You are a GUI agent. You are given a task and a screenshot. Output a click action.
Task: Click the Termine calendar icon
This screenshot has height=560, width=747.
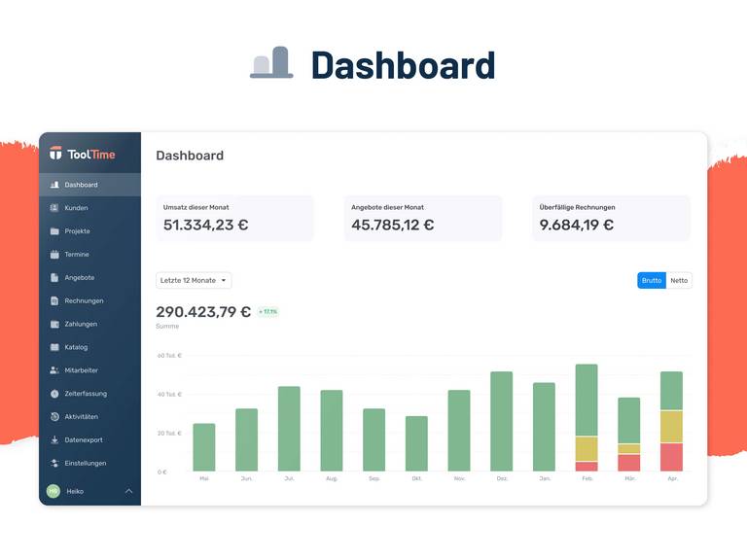point(54,255)
